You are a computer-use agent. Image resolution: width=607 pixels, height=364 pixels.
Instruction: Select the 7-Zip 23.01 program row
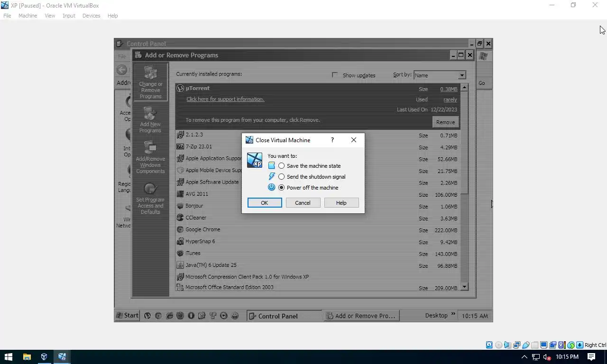point(317,147)
